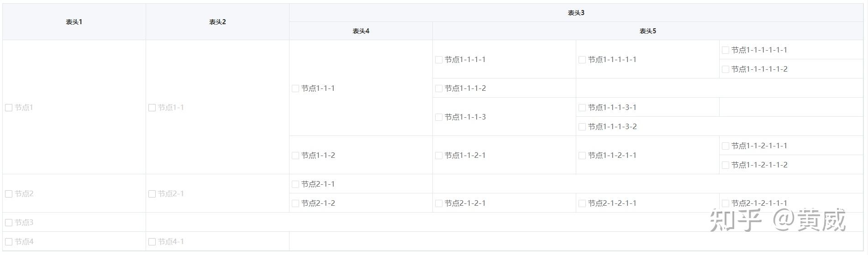Check the 节点1 checkbox

click(9, 108)
